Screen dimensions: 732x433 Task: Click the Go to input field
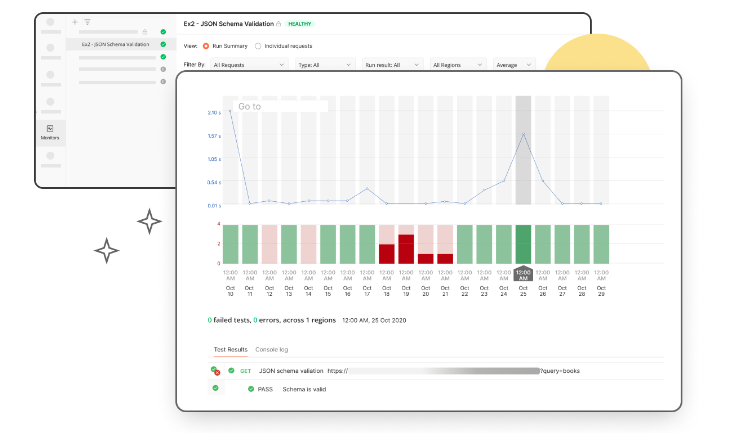[281, 106]
